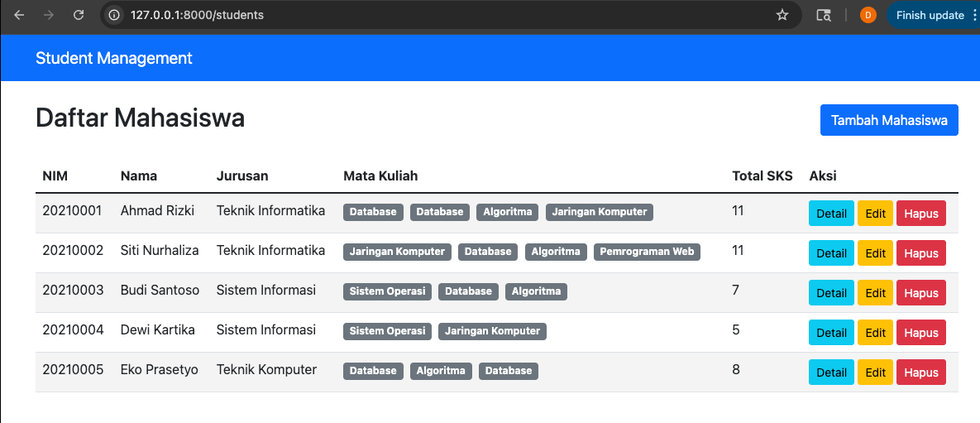Click the address bar URL field
Image resolution: width=980 pixels, height=423 pixels.
(437, 15)
